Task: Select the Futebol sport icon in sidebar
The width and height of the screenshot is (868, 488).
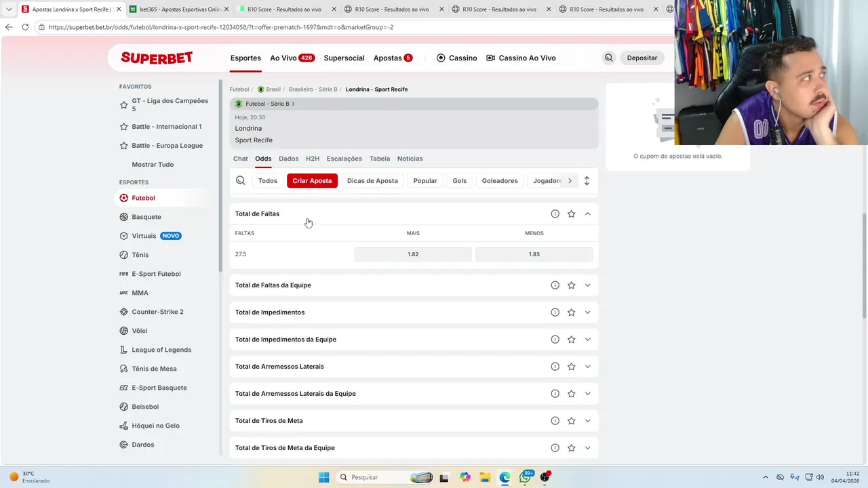Action: [x=123, y=198]
